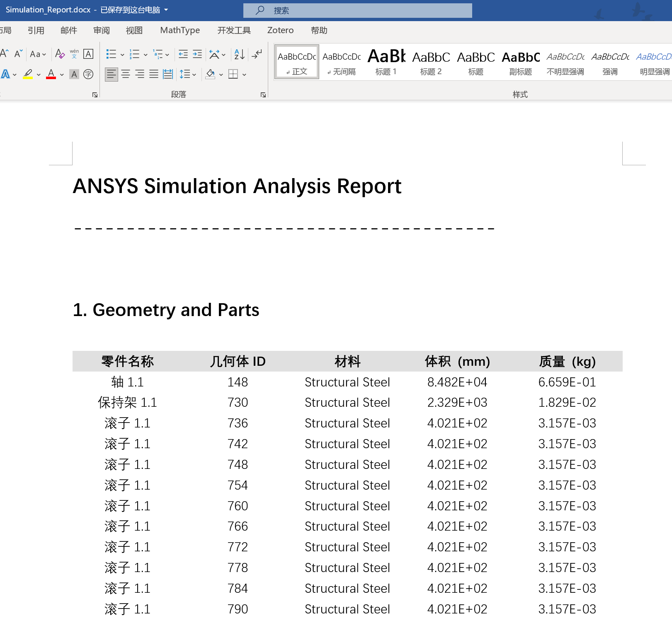Switch to the 审阅 tab
The height and width of the screenshot is (623, 672).
click(x=102, y=30)
